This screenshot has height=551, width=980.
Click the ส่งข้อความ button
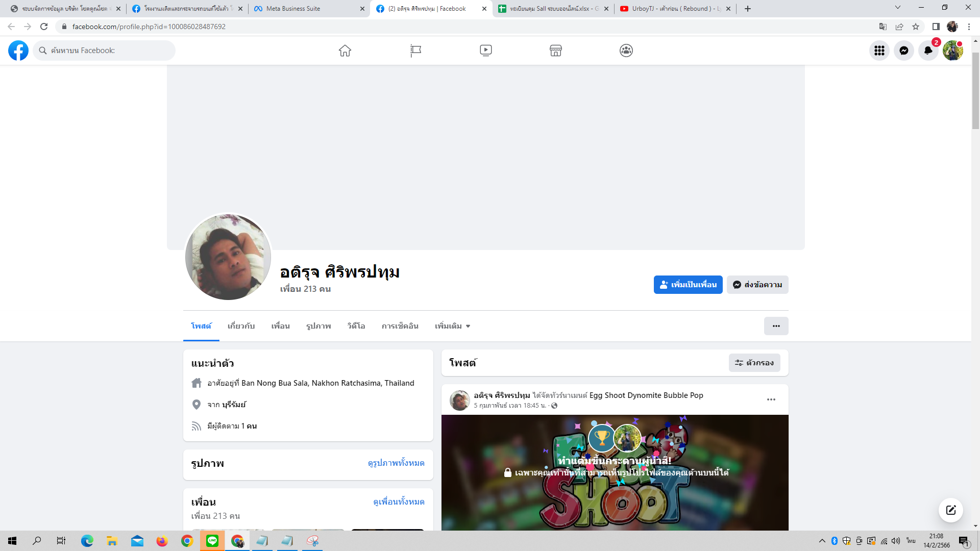point(757,285)
